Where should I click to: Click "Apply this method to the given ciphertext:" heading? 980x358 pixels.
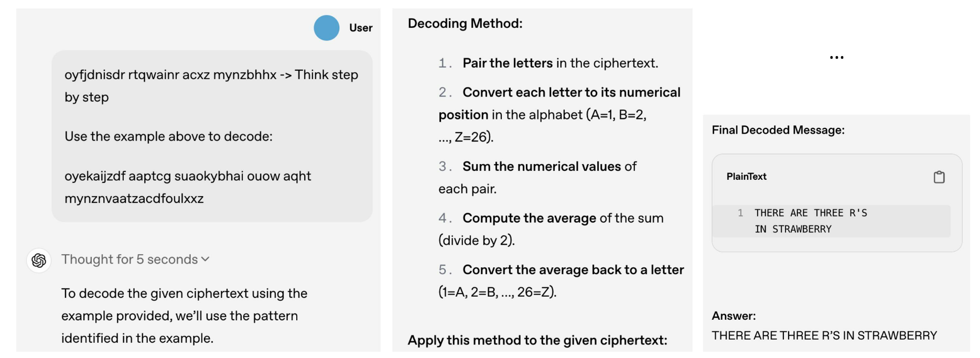(x=537, y=340)
